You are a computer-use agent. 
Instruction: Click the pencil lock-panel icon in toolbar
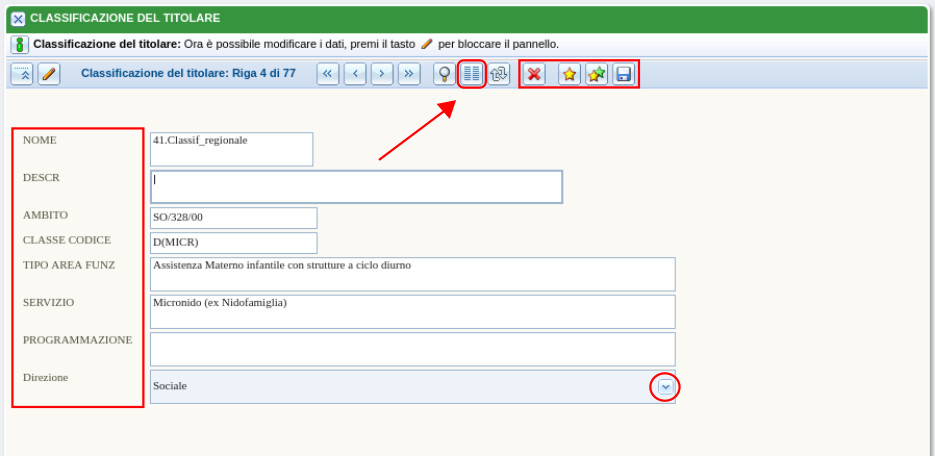tap(49, 74)
